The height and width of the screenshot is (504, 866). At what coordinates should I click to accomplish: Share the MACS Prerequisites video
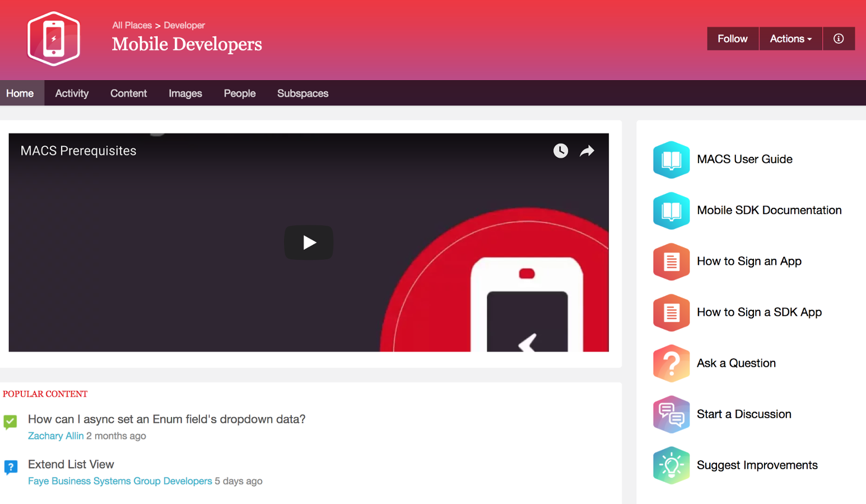(586, 151)
